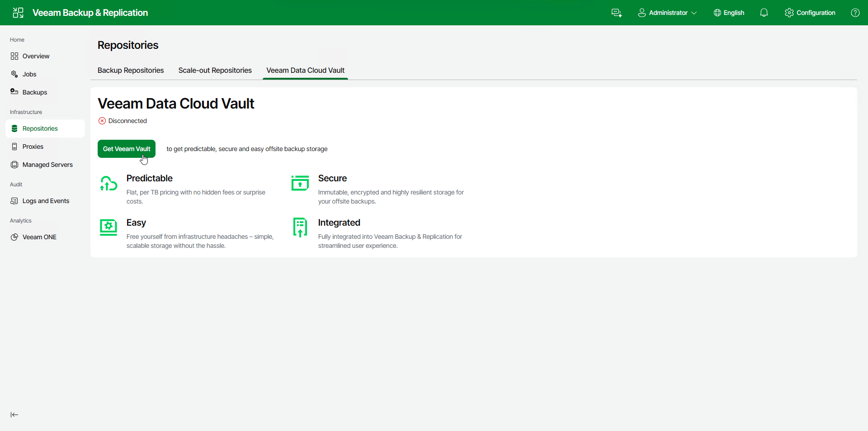Click the Home section label
The width and height of the screenshot is (868, 431).
17,40
